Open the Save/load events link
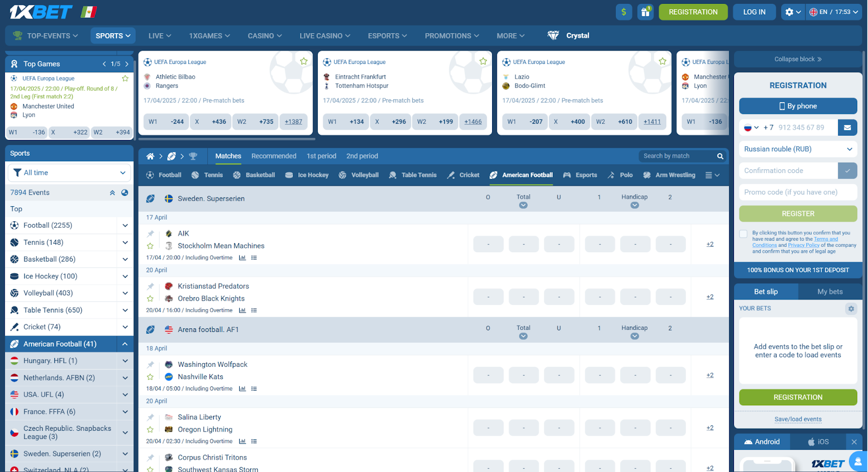 coord(797,419)
